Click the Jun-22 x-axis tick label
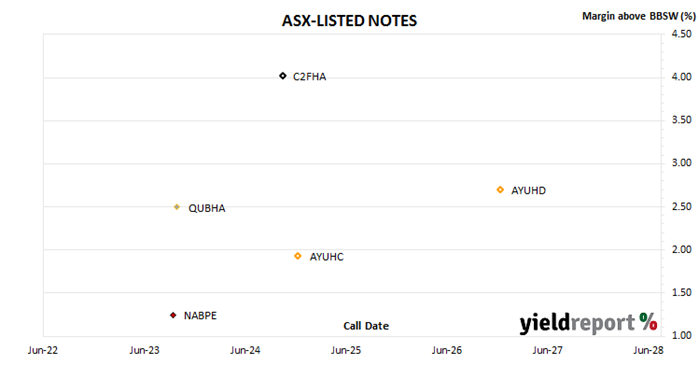 [x=43, y=350]
